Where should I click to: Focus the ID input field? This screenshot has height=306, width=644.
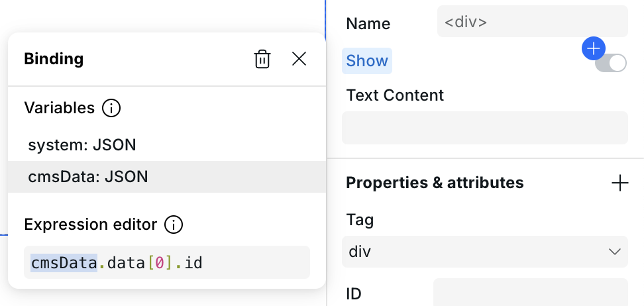(530, 292)
